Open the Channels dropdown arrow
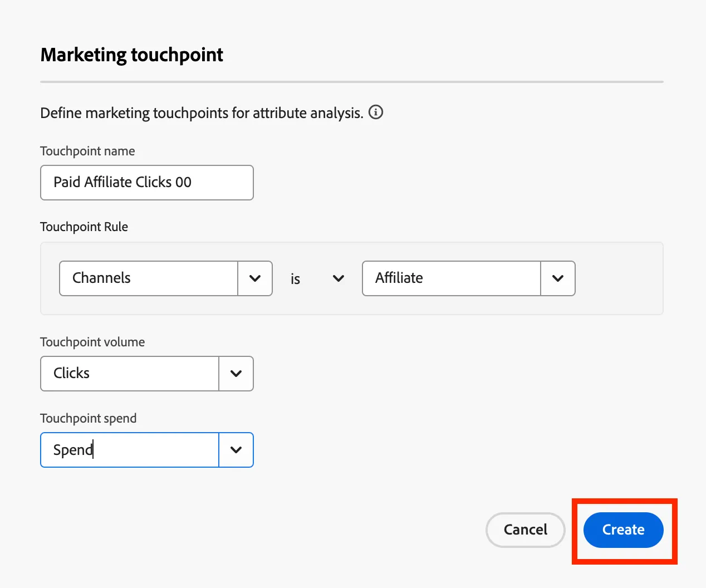This screenshot has height=588, width=706. tap(255, 278)
